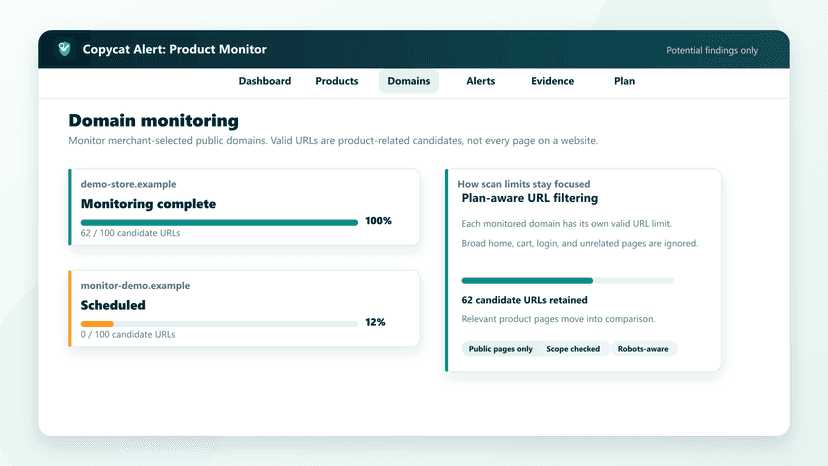Click the 12% progress value

tap(375, 322)
